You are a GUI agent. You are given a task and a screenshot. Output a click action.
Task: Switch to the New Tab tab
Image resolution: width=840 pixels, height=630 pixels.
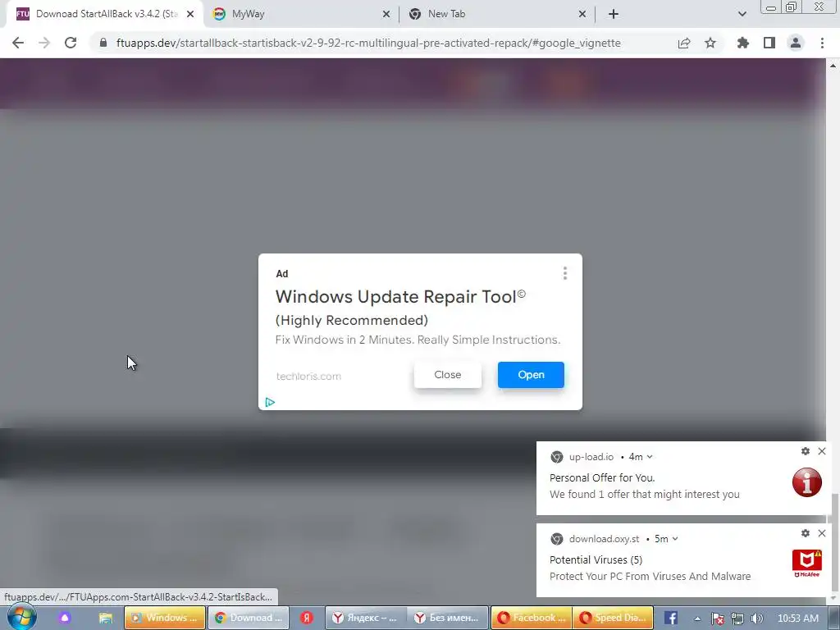(x=498, y=15)
